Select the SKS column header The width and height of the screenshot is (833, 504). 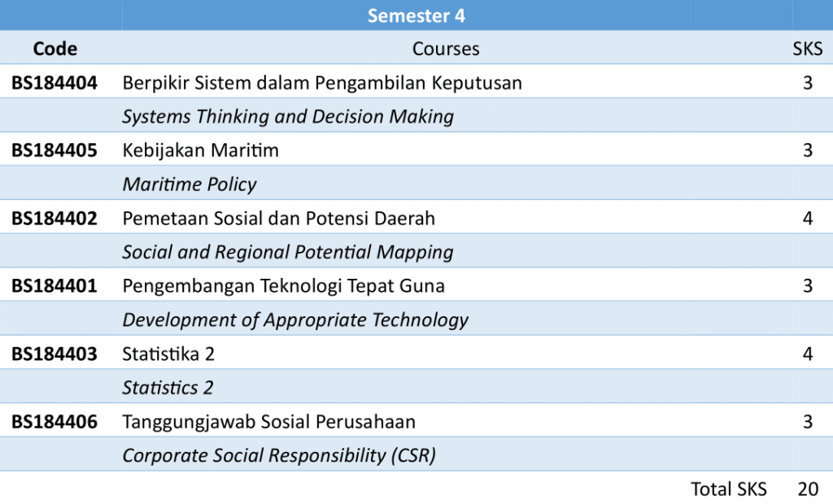click(x=807, y=49)
